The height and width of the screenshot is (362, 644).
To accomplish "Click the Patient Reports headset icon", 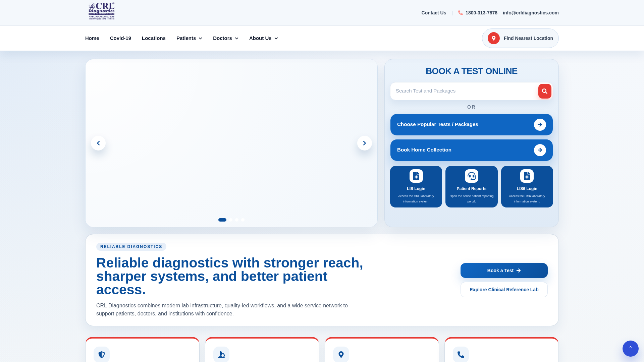I will tap(471, 176).
